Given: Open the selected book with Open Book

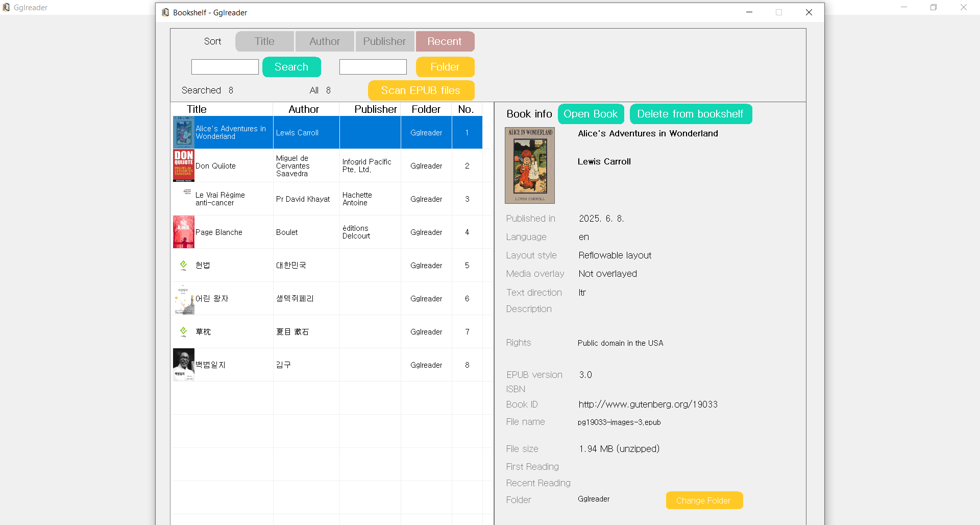Looking at the screenshot, I should tap(591, 114).
